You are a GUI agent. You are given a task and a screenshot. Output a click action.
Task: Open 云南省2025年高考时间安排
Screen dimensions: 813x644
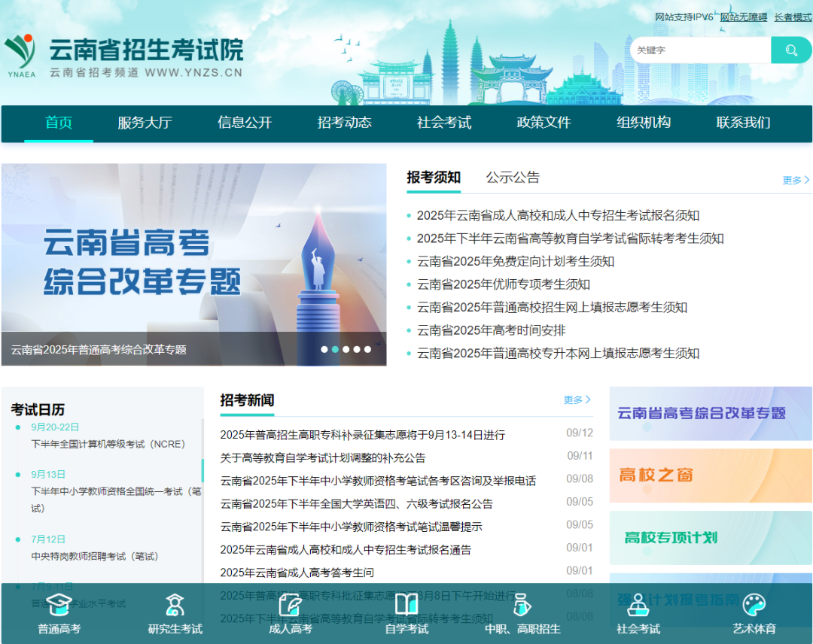click(491, 330)
